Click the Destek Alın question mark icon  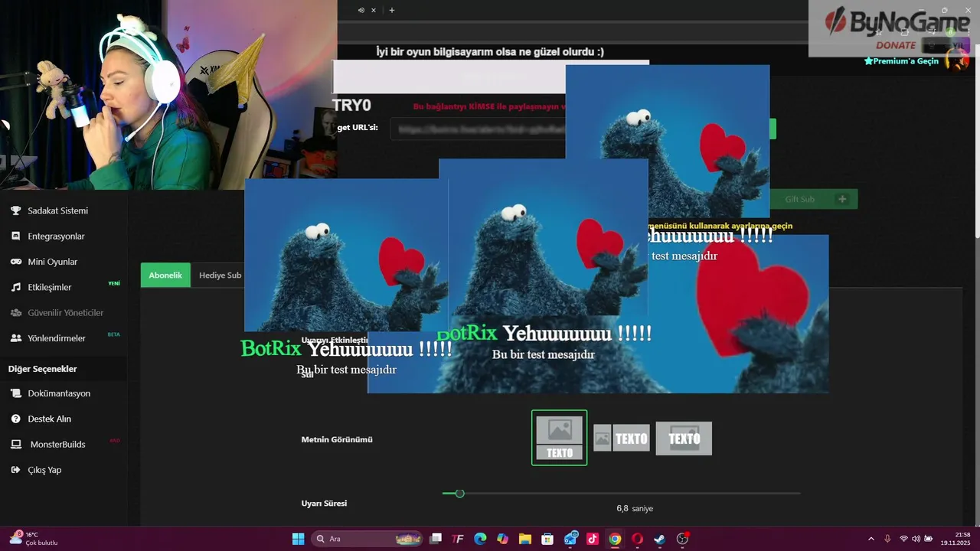[15, 419]
